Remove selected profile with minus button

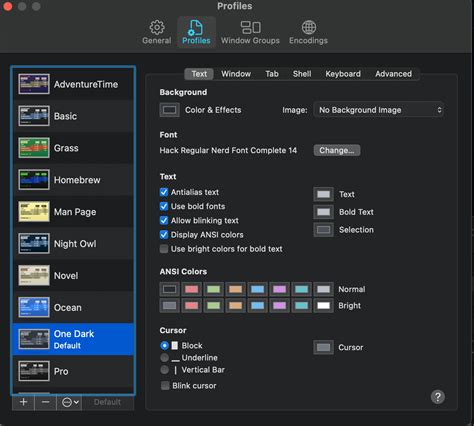point(45,402)
